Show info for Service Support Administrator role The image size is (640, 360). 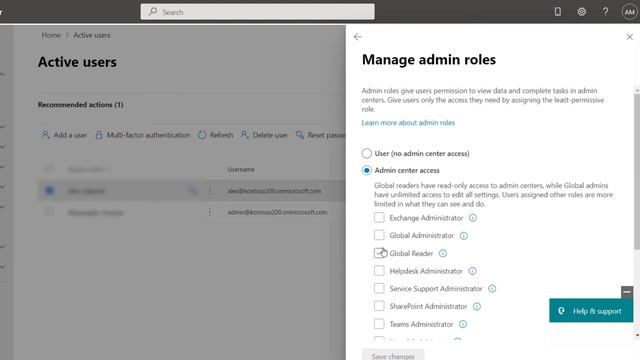[492, 289]
